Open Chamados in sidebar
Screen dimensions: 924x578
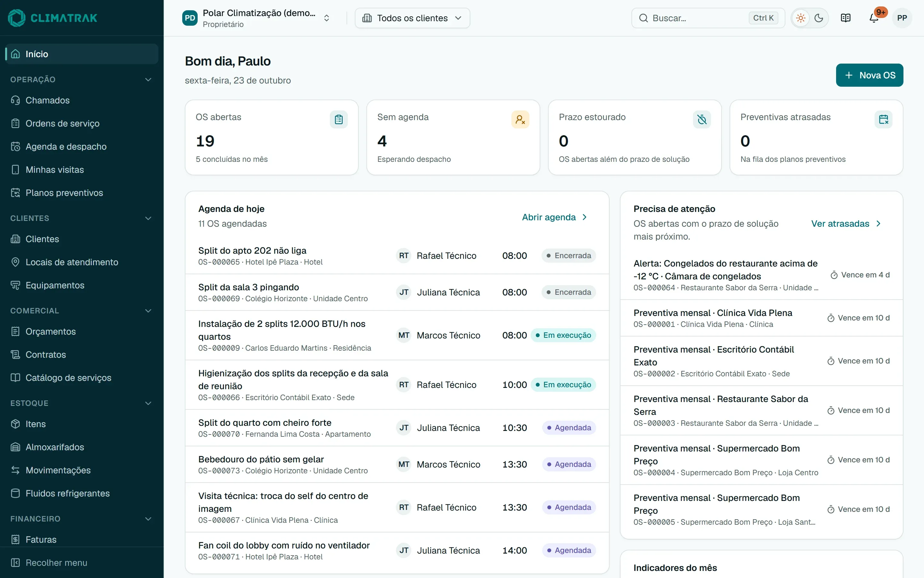coord(82,100)
